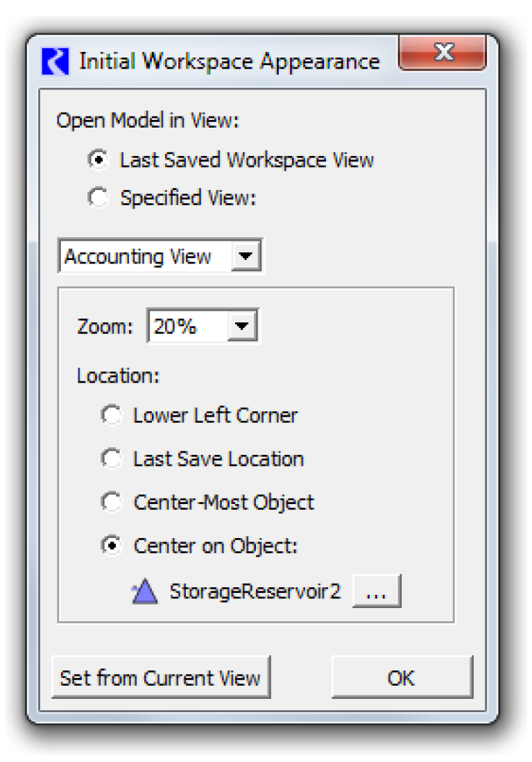Open the object selector ellipsis button
Image resolution: width=532 pixels, height=762 pixels.
pyautogui.click(x=376, y=593)
